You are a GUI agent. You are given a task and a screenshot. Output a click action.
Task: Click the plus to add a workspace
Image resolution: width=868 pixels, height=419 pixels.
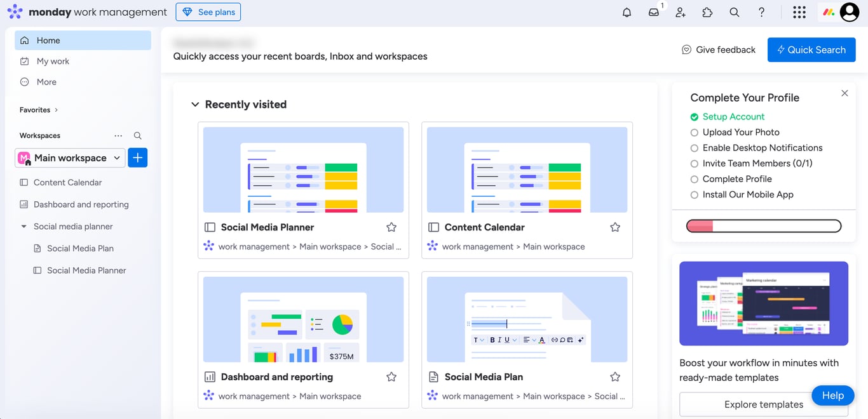[x=137, y=157]
